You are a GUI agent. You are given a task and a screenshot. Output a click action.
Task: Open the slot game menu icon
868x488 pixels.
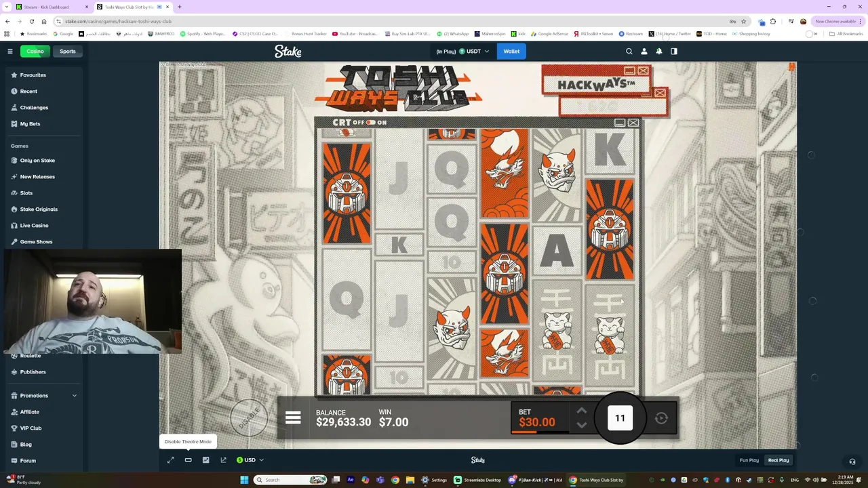293,418
